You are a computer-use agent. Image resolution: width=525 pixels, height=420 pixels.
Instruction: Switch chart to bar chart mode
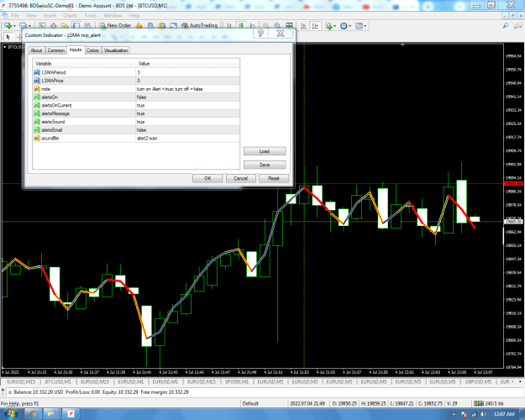point(229,25)
